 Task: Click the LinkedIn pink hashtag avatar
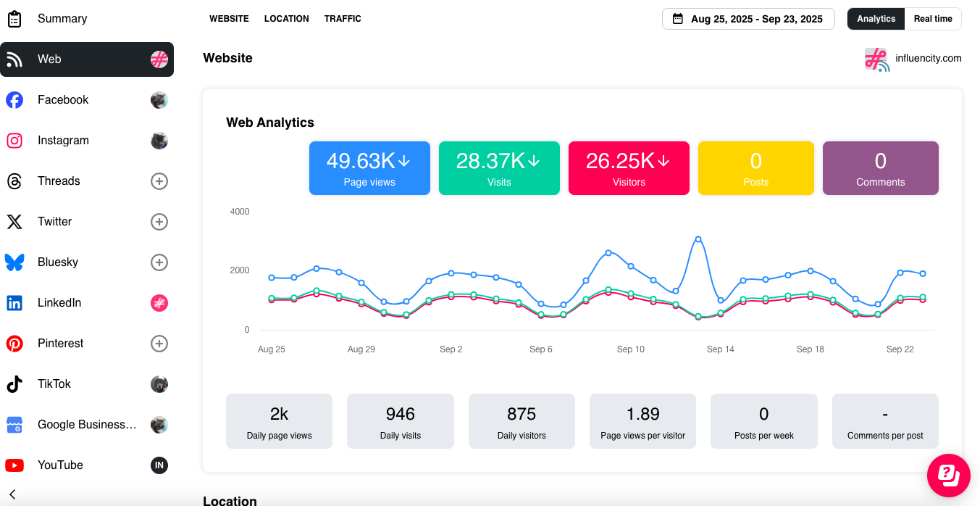pos(159,303)
